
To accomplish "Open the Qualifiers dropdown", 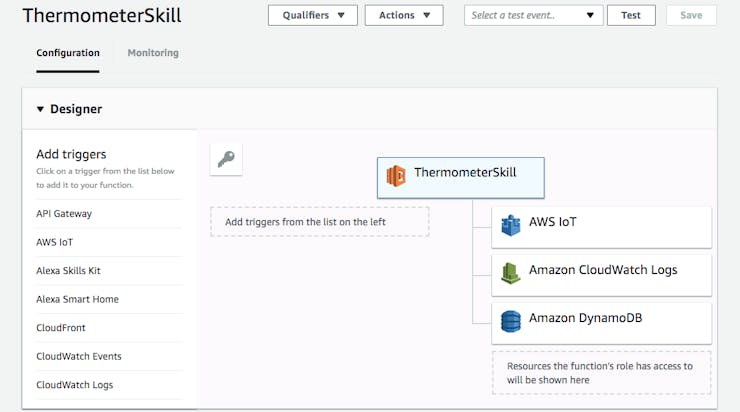I will pyautogui.click(x=312, y=15).
